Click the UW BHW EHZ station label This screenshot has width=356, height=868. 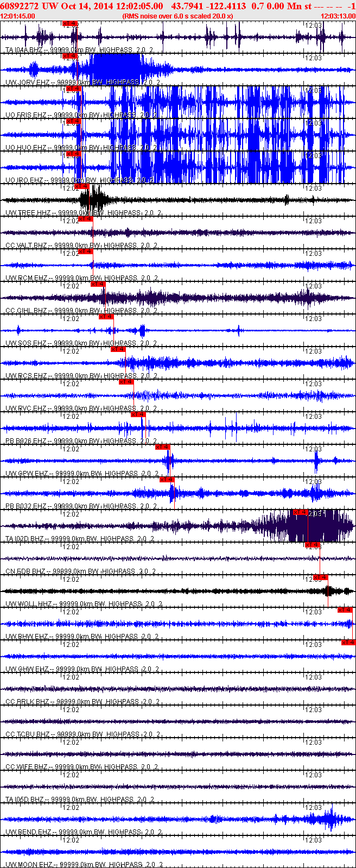click(x=81, y=637)
